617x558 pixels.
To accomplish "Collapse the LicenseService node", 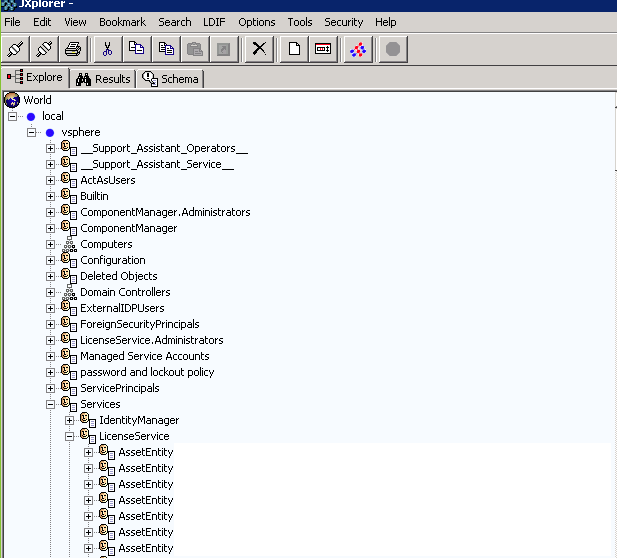I will click(x=69, y=436).
